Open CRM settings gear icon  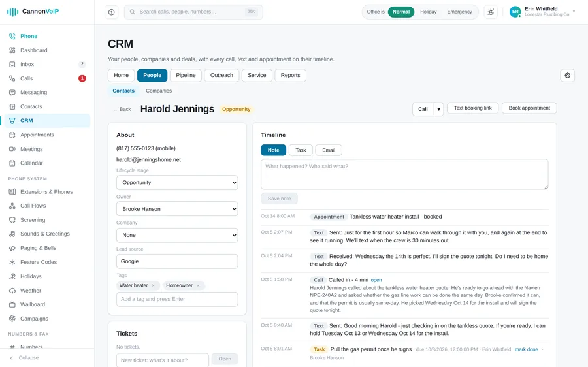tap(567, 75)
